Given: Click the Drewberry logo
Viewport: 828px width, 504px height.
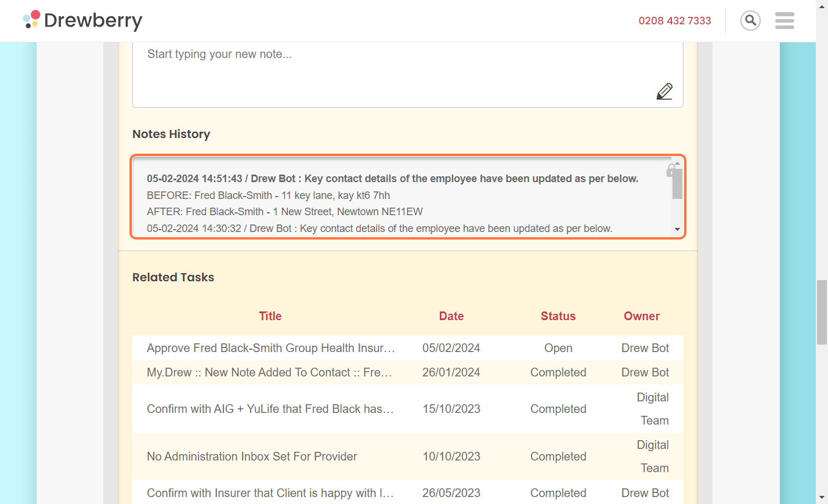Looking at the screenshot, I should [82, 20].
